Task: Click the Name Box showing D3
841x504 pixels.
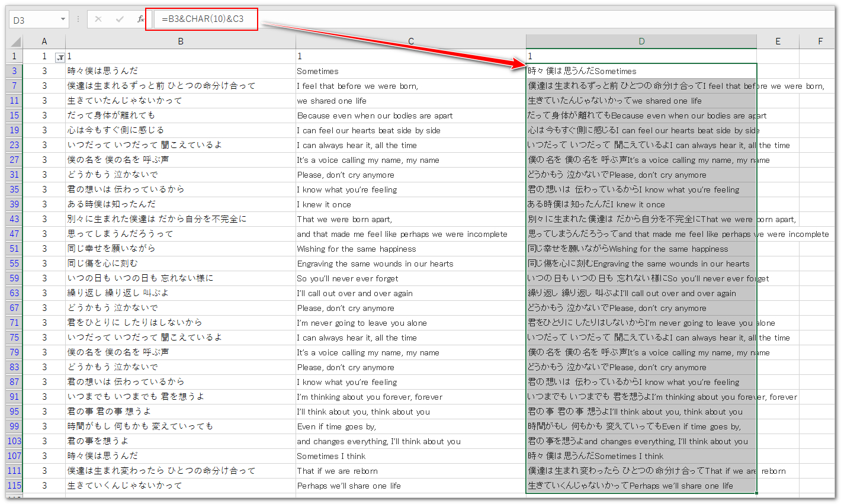Action: point(34,20)
